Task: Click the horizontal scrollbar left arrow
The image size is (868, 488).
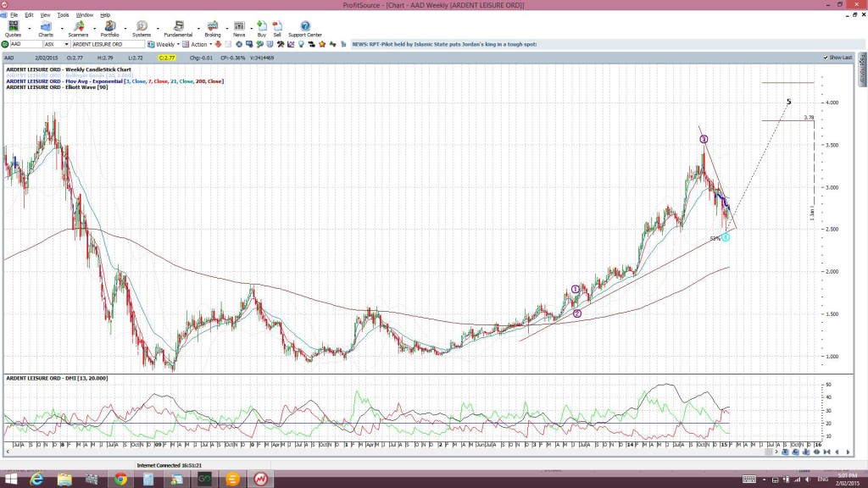Action: pos(8,452)
